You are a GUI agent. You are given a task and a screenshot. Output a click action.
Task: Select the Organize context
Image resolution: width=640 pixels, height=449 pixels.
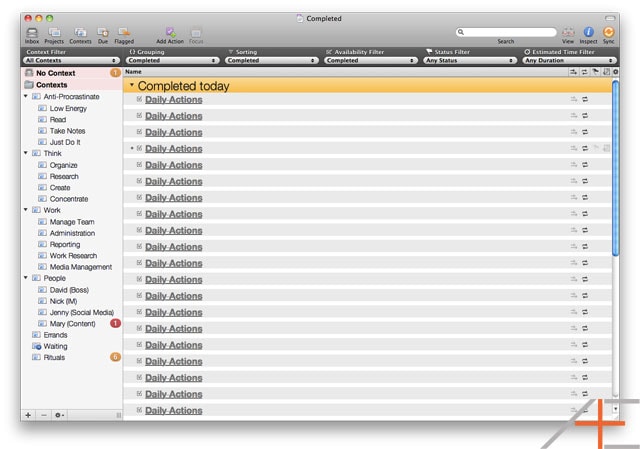point(63,165)
